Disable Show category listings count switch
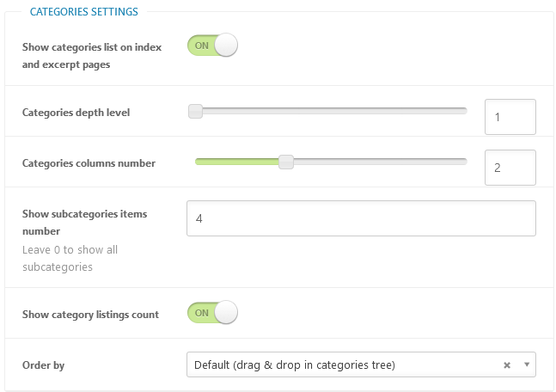 [212, 313]
